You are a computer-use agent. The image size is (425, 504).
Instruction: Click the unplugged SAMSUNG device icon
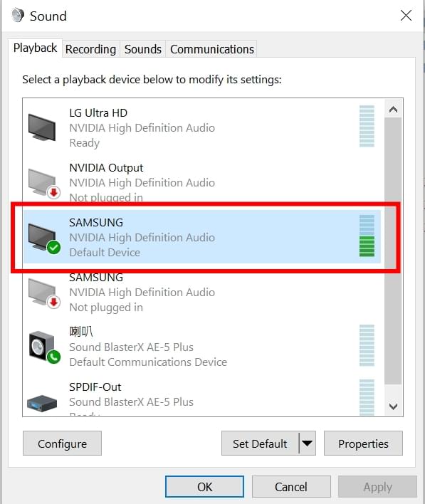(x=43, y=293)
